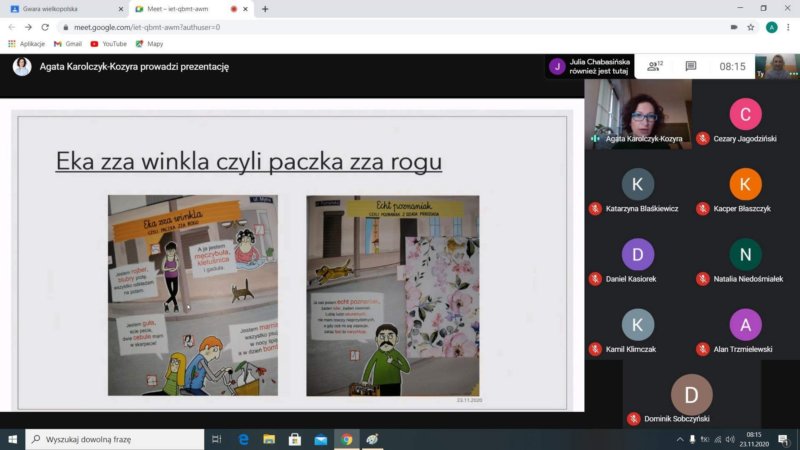800x450 pixels.
Task: Open the Windows notification center
Action: [784, 439]
